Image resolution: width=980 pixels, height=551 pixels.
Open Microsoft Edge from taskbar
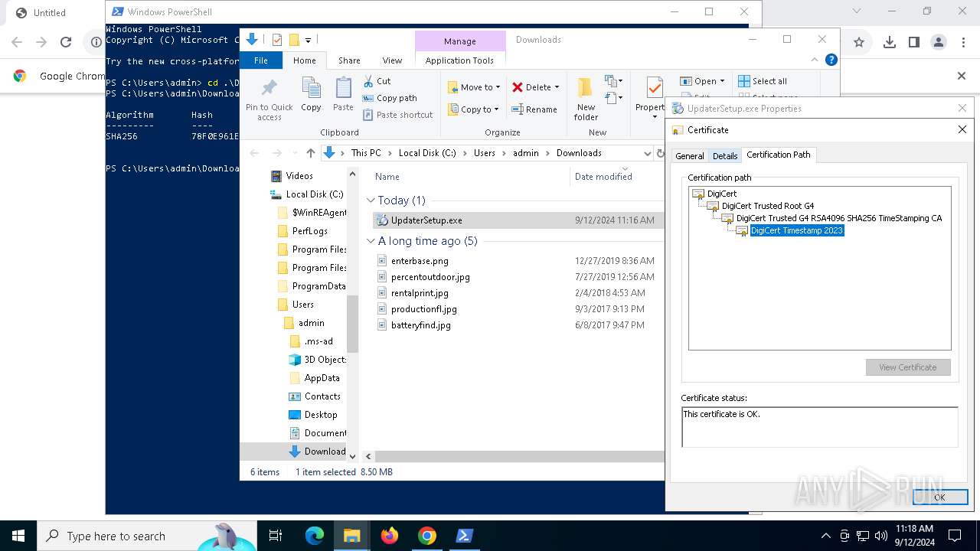(315, 536)
